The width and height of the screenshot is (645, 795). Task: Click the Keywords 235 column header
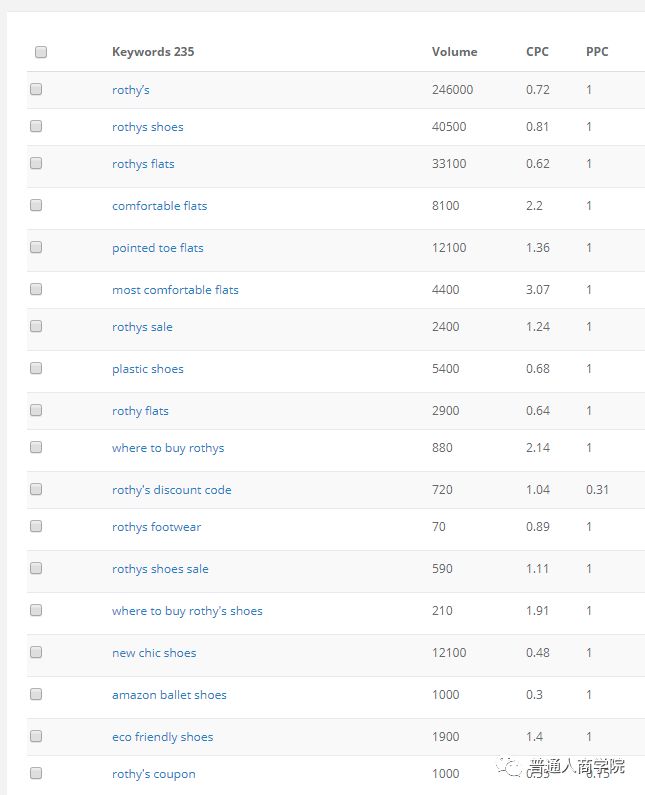(153, 52)
